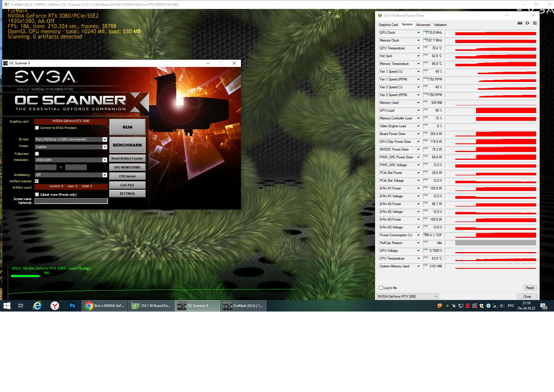Click the Reset Artifact Counter button
The height and width of the screenshot is (392, 554).
coord(127,159)
